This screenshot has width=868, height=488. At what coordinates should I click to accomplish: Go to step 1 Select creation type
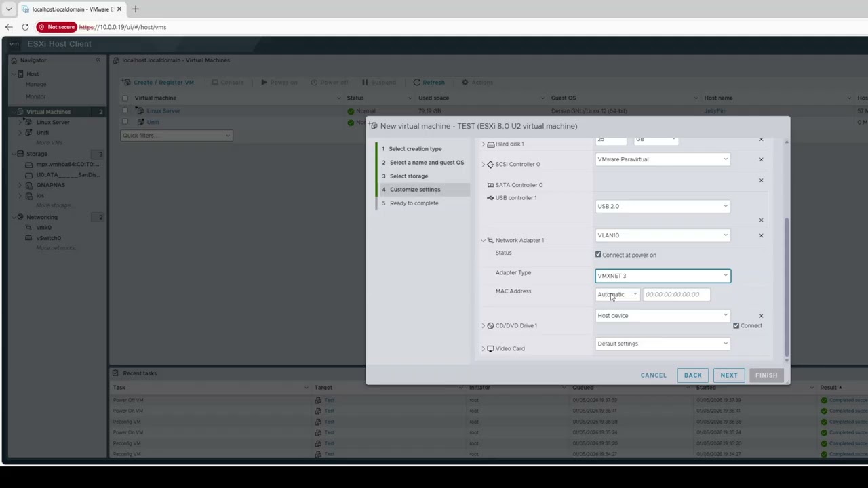click(415, 149)
